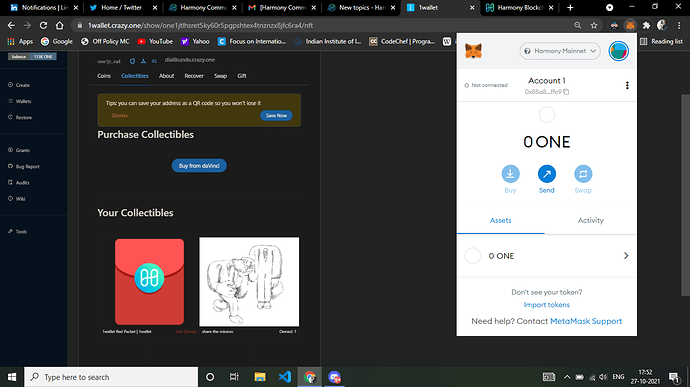
Task: Click Save Now in the QR tip banner
Action: tap(276, 115)
